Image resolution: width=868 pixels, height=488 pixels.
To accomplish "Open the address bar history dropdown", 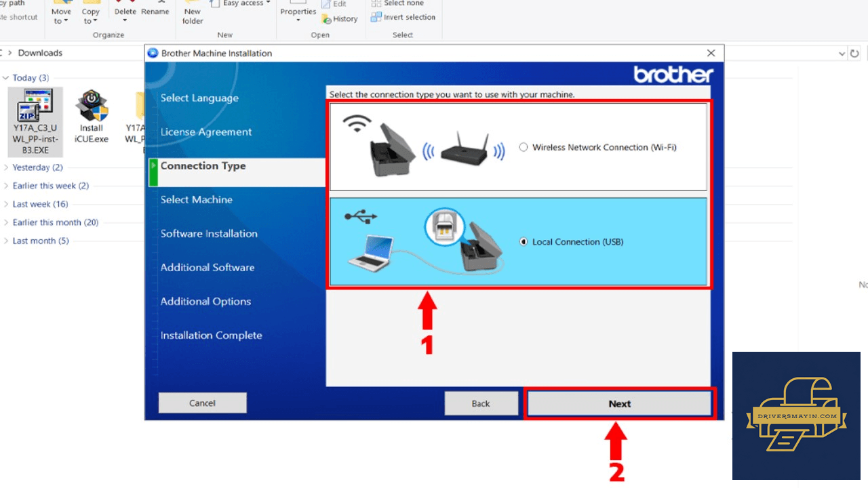I will [842, 54].
